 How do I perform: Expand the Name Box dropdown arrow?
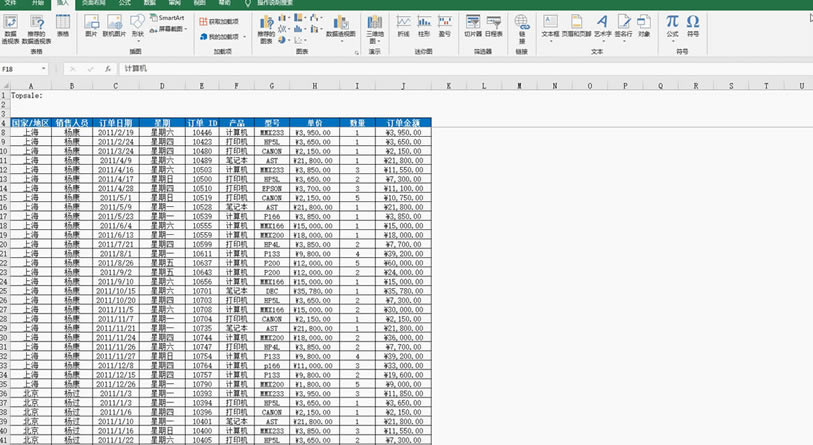click(44, 68)
